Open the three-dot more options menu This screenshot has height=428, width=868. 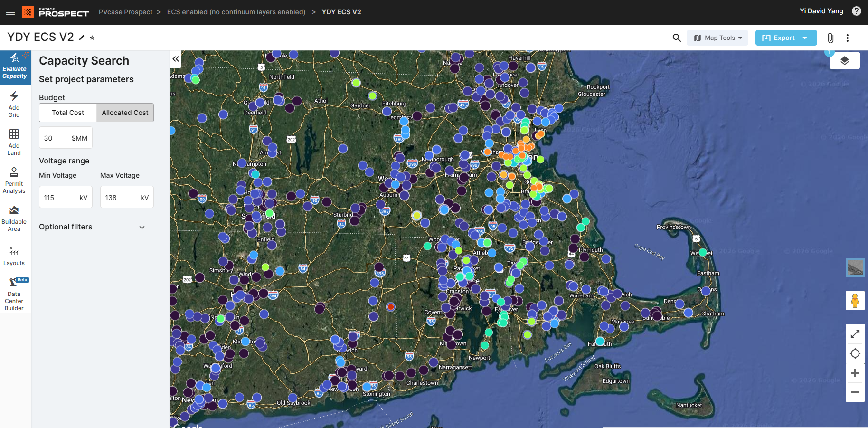coord(848,38)
